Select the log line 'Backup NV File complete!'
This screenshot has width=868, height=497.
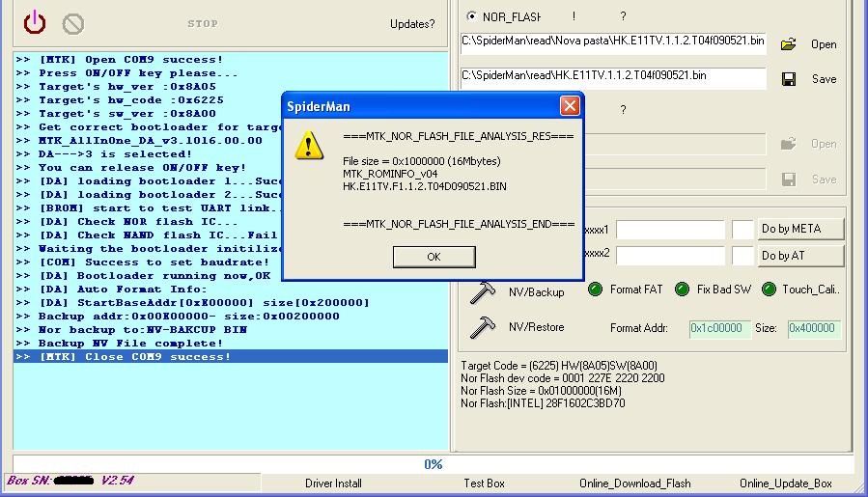tap(231, 344)
